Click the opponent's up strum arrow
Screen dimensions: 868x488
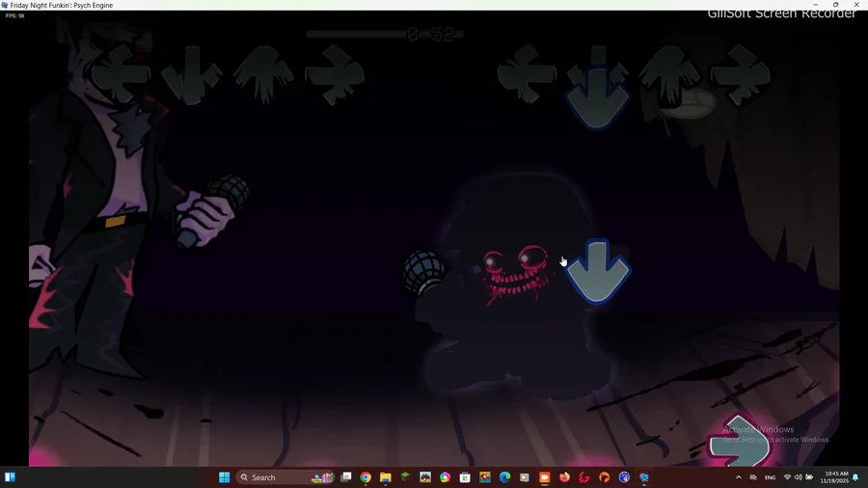click(x=263, y=74)
